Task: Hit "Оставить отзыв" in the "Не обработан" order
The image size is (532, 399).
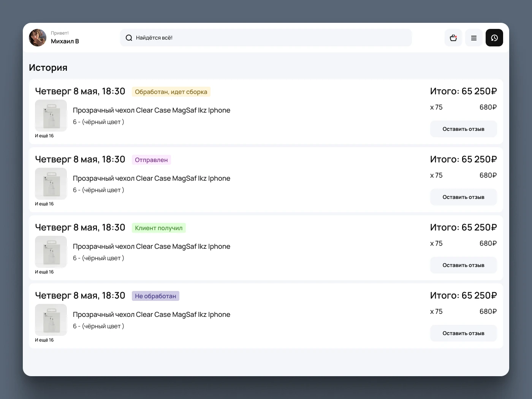Action: pos(463,333)
